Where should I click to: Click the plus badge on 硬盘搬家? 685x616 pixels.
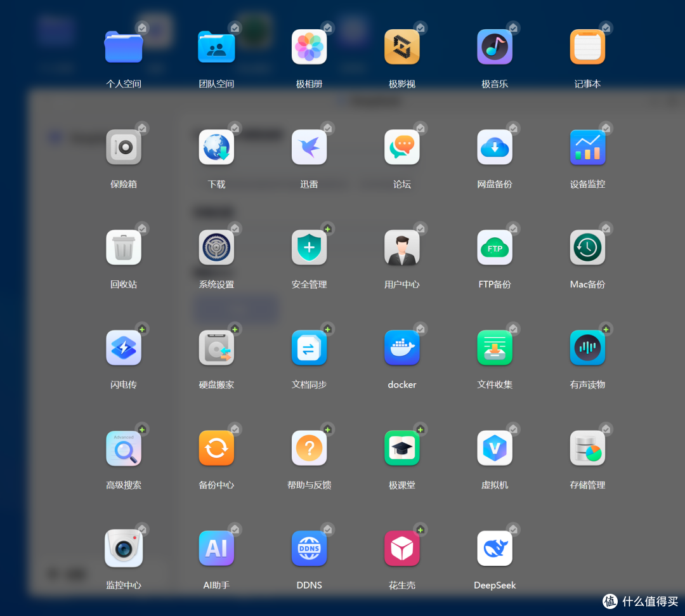click(235, 329)
